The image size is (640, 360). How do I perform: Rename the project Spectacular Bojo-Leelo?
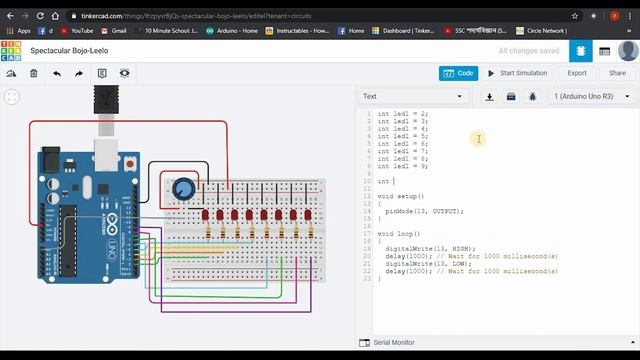point(69,51)
